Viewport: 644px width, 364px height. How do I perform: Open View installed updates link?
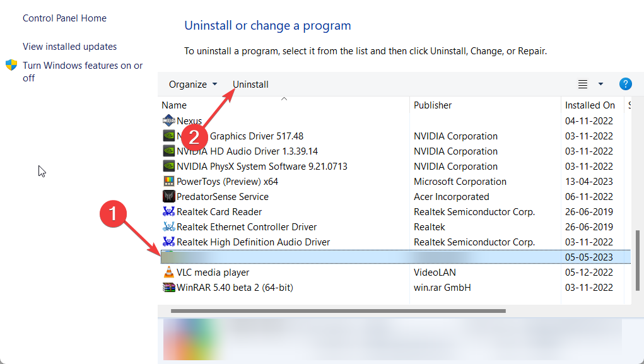click(x=69, y=47)
